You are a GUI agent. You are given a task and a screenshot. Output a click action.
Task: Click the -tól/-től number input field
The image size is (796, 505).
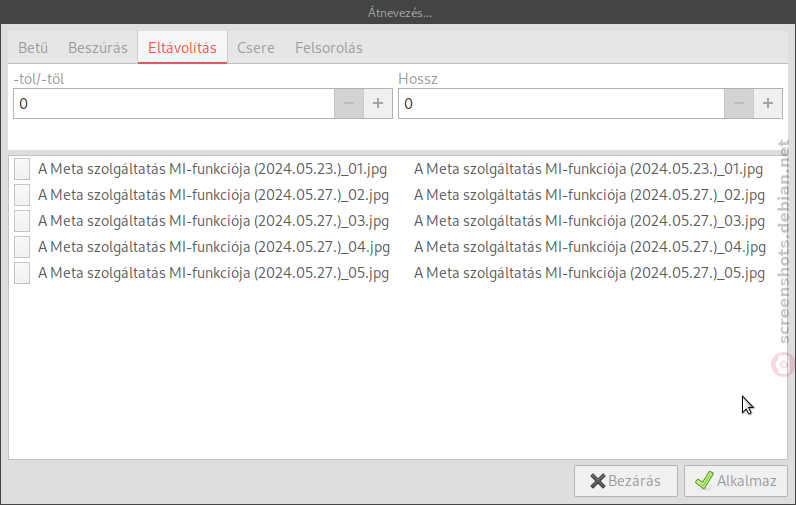pyautogui.click(x=174, y=104)
